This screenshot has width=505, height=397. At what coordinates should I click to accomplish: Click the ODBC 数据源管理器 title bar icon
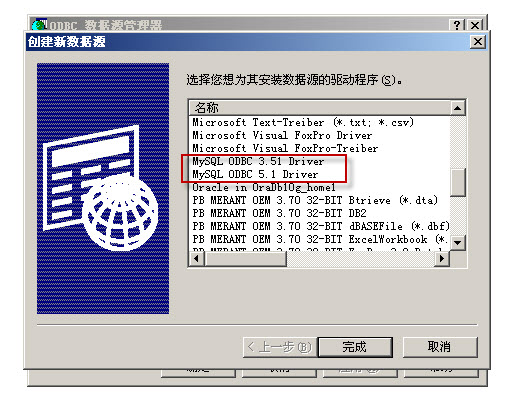coord(39,24)
